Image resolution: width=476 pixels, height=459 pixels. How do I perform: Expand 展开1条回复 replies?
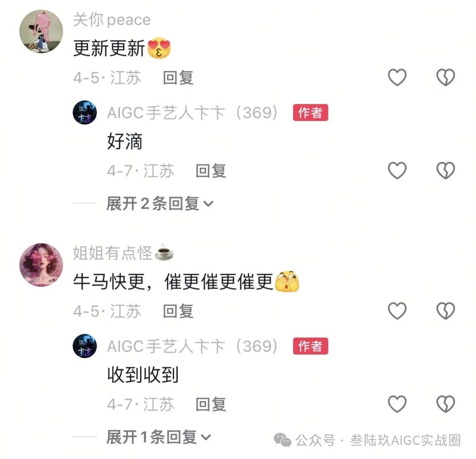click(159, 437)
